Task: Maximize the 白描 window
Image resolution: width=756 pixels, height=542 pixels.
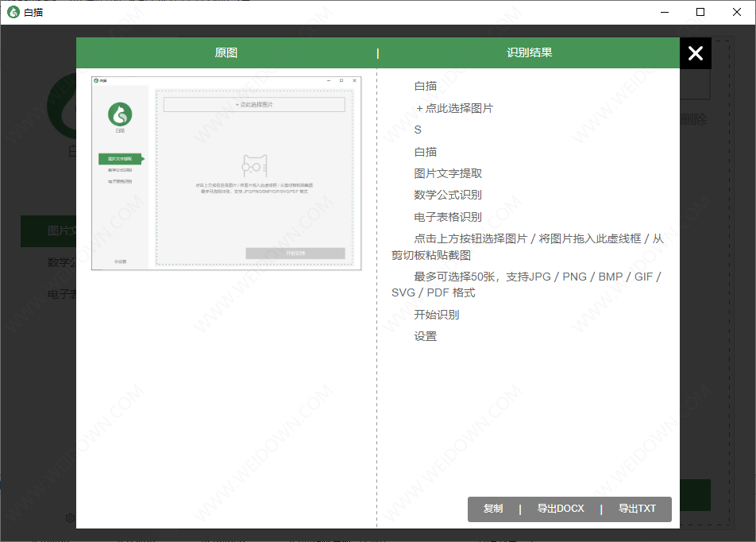Action: (x=700, y=12)
